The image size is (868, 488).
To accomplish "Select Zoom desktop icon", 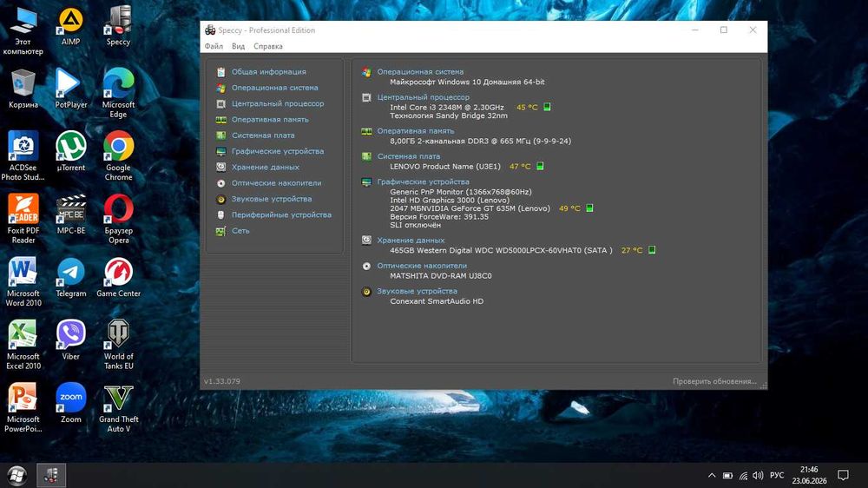I will tap(70, 404).
